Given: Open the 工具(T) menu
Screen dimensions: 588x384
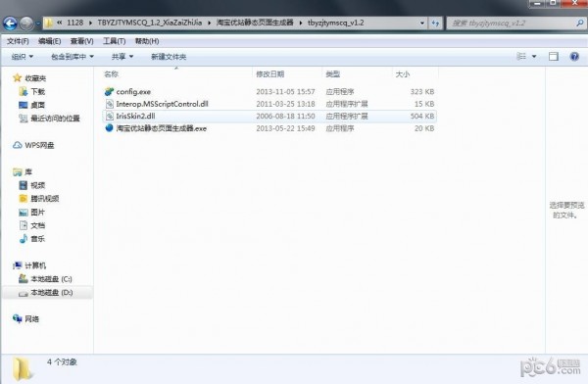Looking at the screenshot, I should click(x=115, y=41).
